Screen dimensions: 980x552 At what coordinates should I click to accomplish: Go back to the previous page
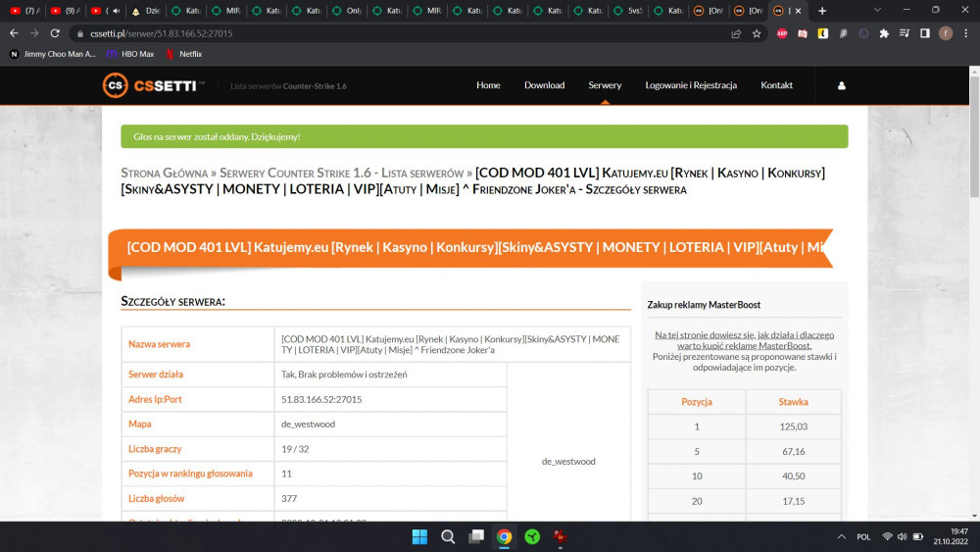click(14, 33)
